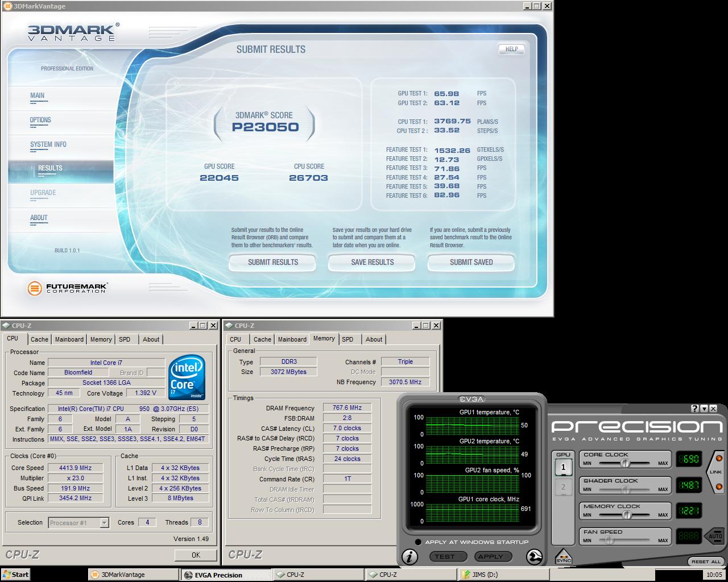Toggle AUTO fan speed
The image size is (728, 582).
pyautogui.click(x=715, y=536)
